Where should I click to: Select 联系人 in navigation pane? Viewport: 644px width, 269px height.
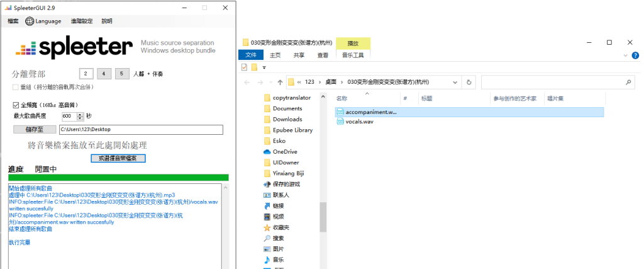coord(277,195)
